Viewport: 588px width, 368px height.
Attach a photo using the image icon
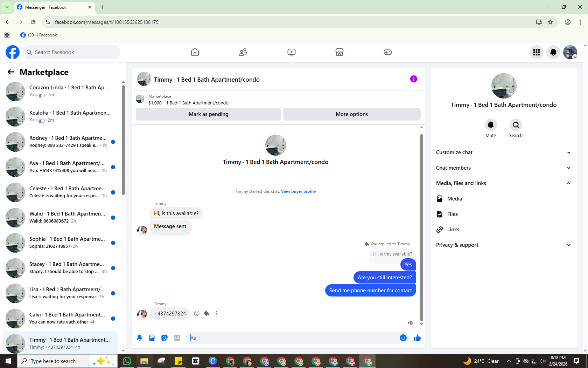pyautogui.click(x=152, y=338)
